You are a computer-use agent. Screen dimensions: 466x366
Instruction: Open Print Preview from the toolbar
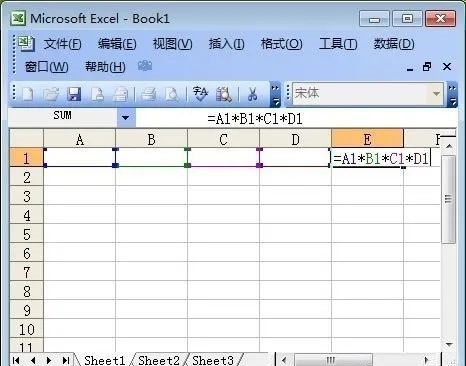(172, 94)
